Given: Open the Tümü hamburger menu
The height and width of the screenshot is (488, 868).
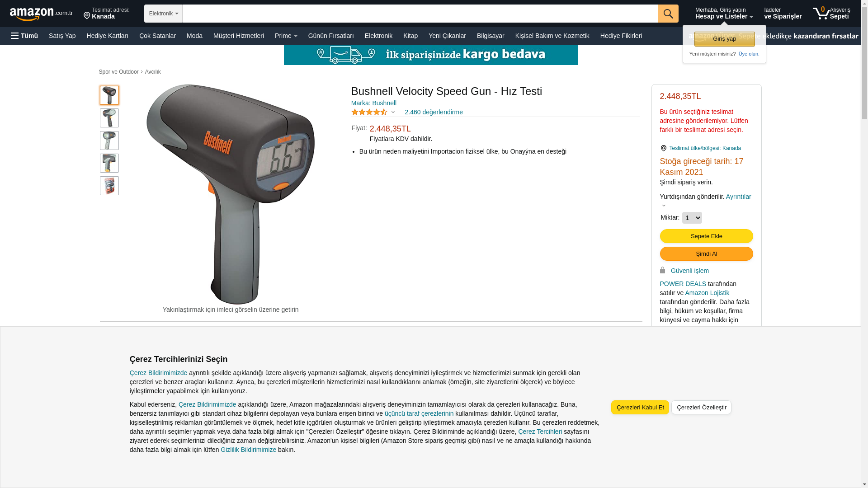Looking at the screenshot, I should 24,36.
